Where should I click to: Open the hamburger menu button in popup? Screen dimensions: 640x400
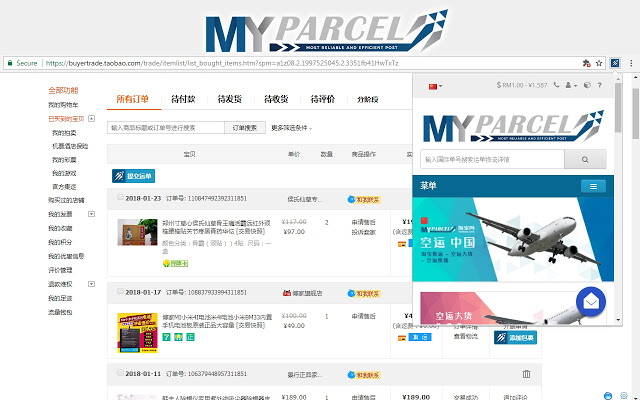[x=593, y=187]
